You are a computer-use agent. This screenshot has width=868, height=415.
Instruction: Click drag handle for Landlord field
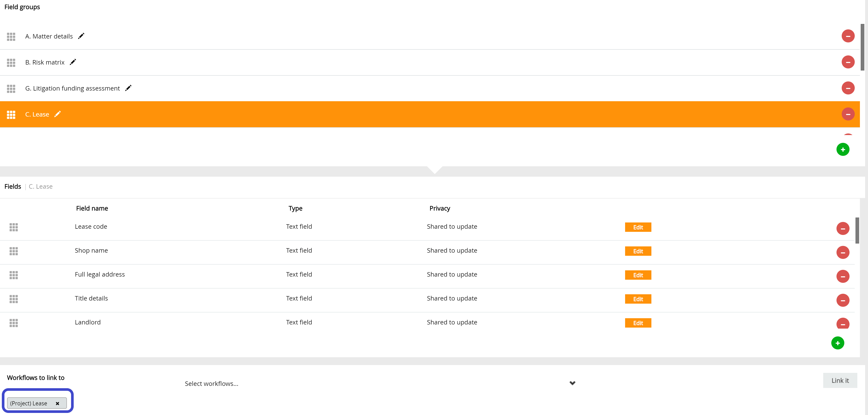(x=14, y=323)
